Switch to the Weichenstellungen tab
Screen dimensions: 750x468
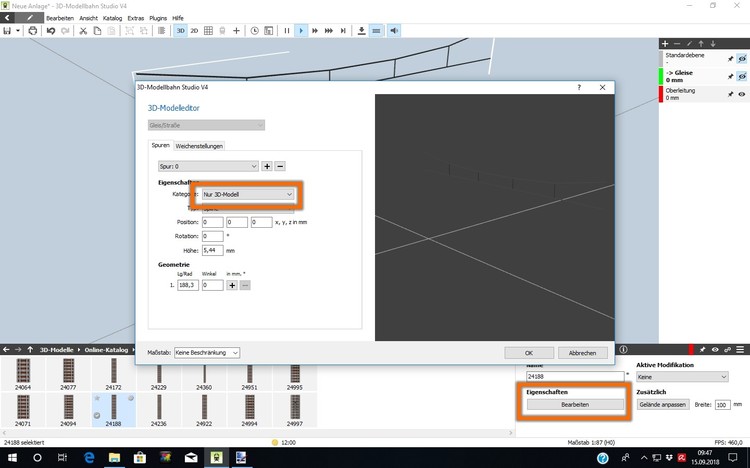(199, 146)
